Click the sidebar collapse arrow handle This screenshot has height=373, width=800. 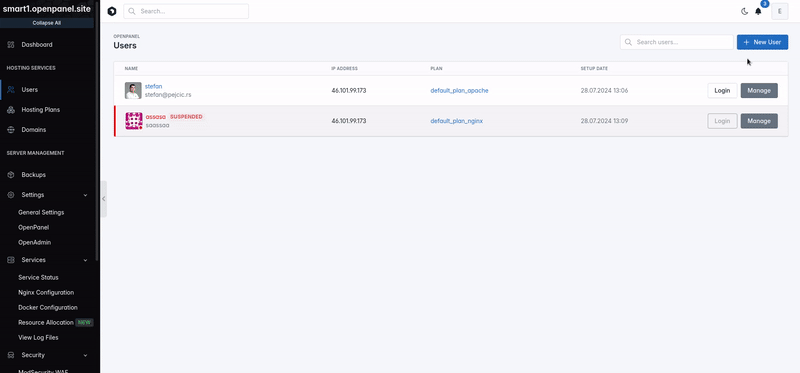pos(104,199)
